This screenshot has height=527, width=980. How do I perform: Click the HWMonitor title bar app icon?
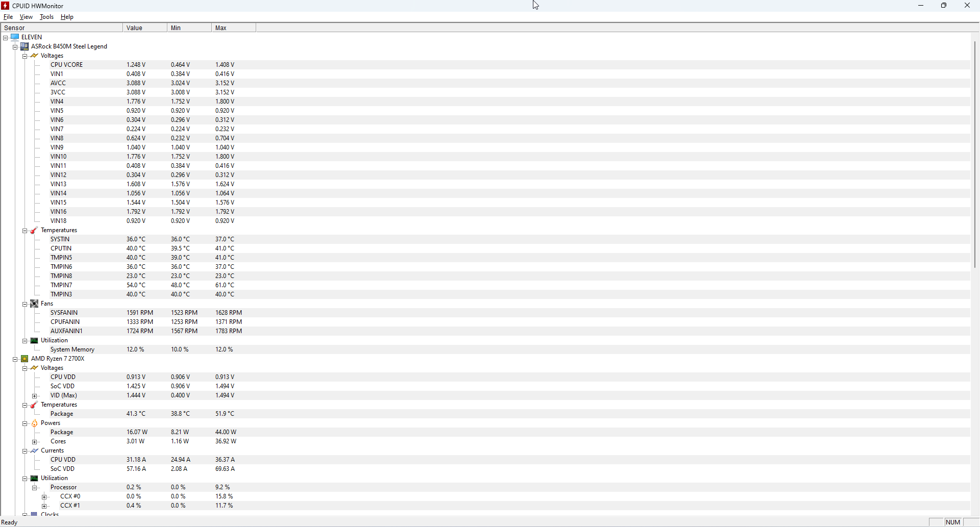click(5, 6)
